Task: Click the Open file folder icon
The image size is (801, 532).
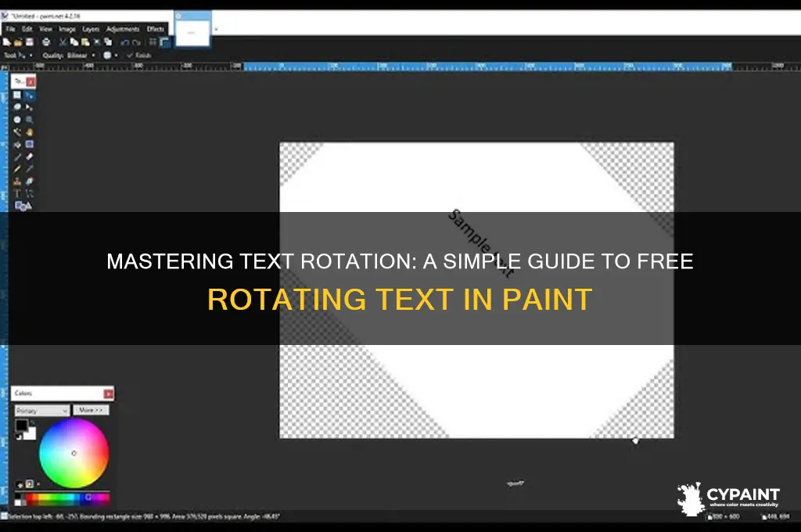Action: coord(18,42)
